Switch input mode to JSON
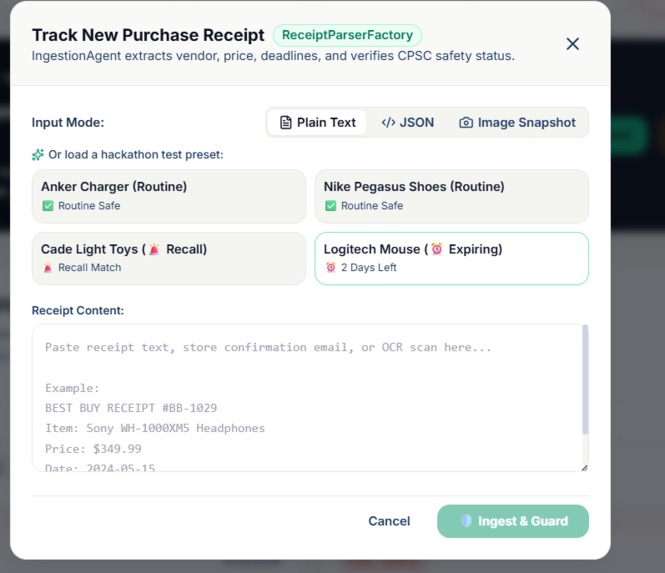Screen dimensions: 665x573 click(408, 123)
